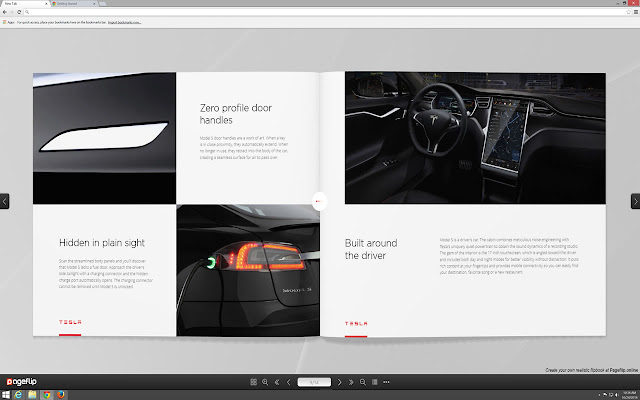Click the 'Built around the driver' heading

click(371, 249)
